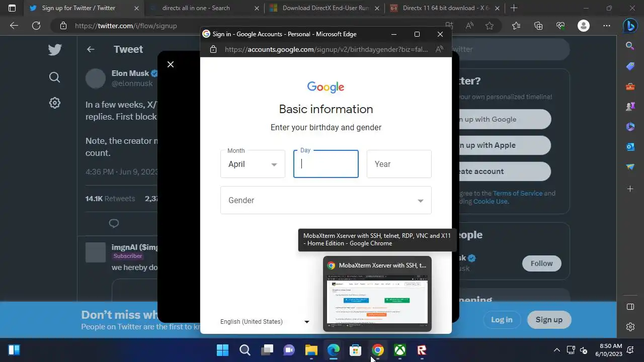This screenshot has width=644, height=362.
Task: Open Cookie Use link
Action: click(x=491, y=201)
